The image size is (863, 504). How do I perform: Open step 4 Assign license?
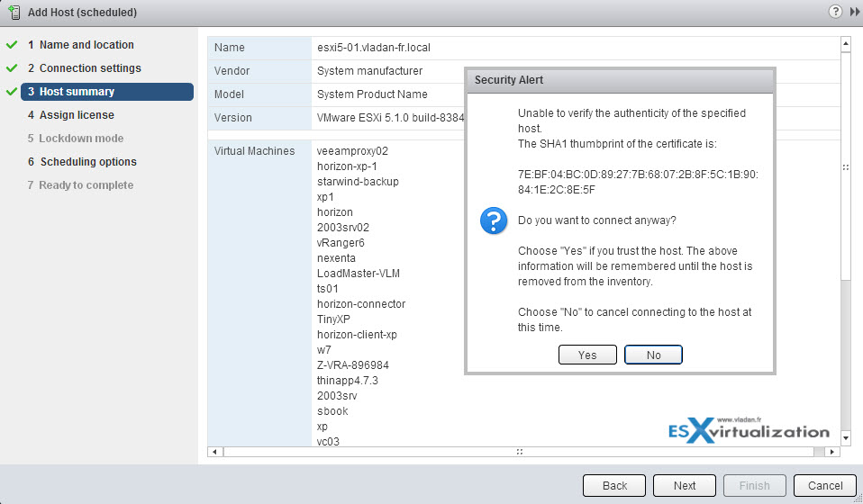click(x=71, y=115)
